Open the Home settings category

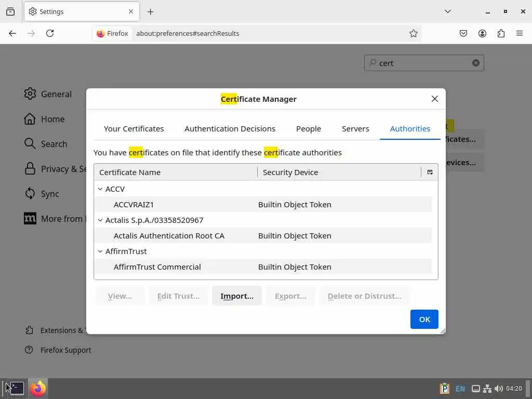tap(45, 119)
